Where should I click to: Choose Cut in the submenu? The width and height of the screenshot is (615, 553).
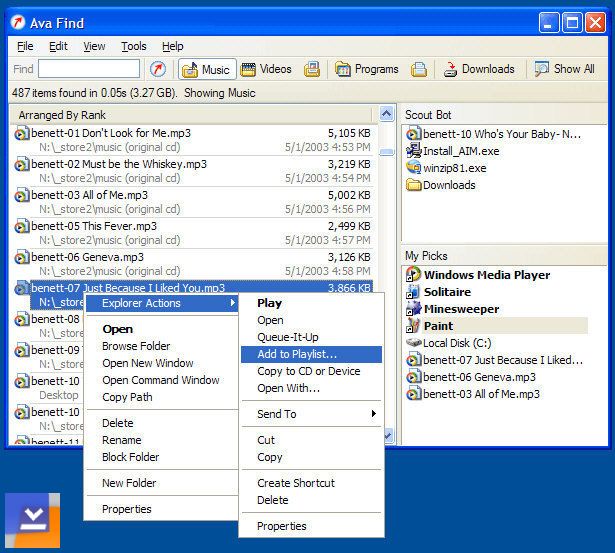tap(311, 440)
